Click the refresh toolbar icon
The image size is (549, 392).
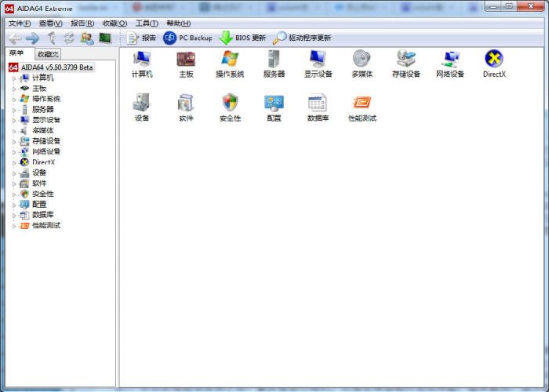pos(69,38)
